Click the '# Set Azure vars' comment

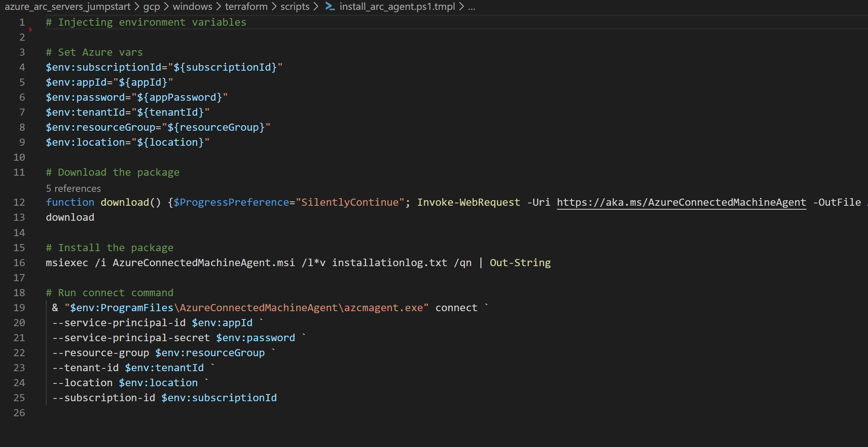[94, 52]
